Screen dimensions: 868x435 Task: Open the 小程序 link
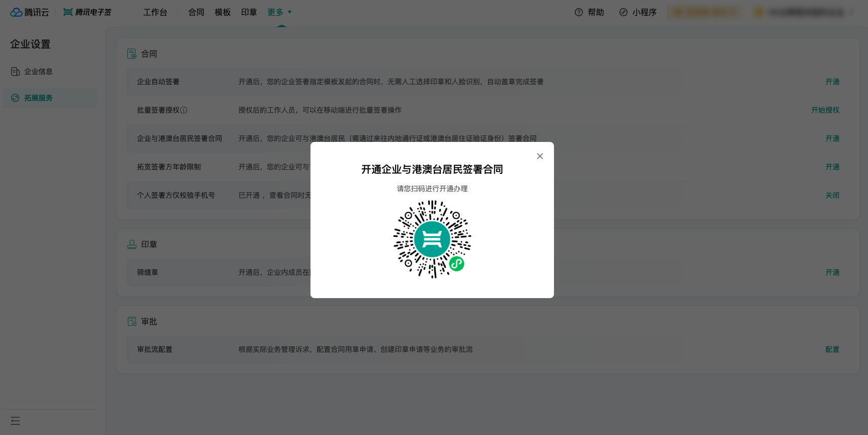coord(644,12)
